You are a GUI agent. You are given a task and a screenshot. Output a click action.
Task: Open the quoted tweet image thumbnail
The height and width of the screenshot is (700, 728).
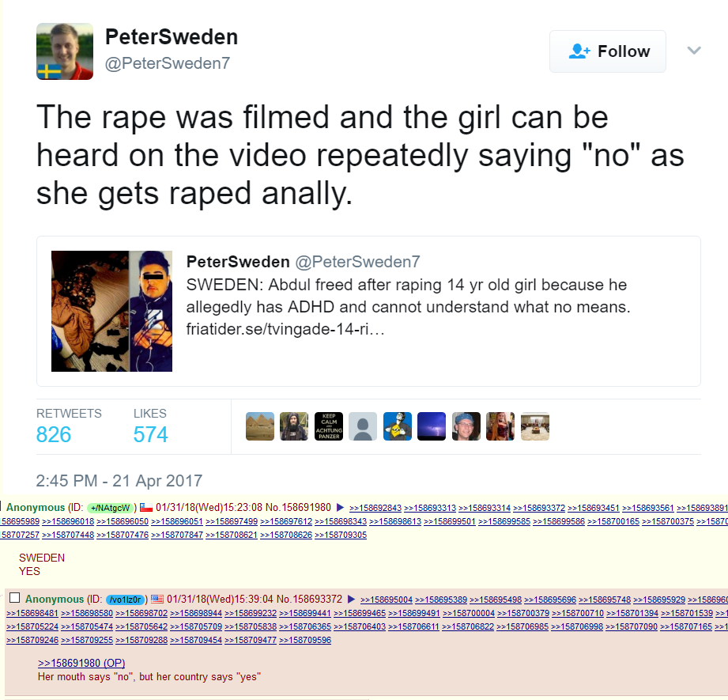tap(111, 311)
